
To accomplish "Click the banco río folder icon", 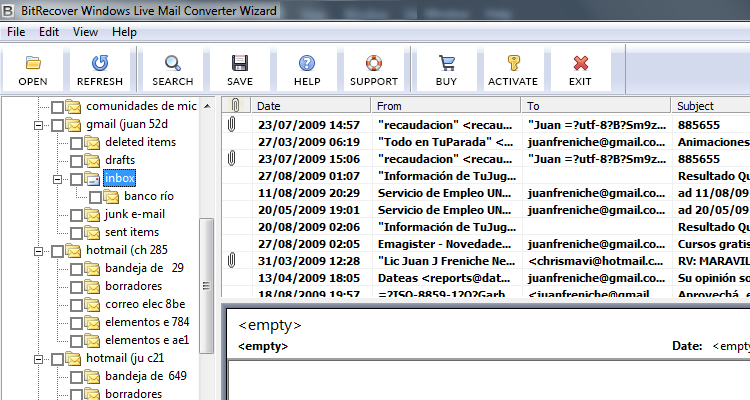I will point(111,196).
